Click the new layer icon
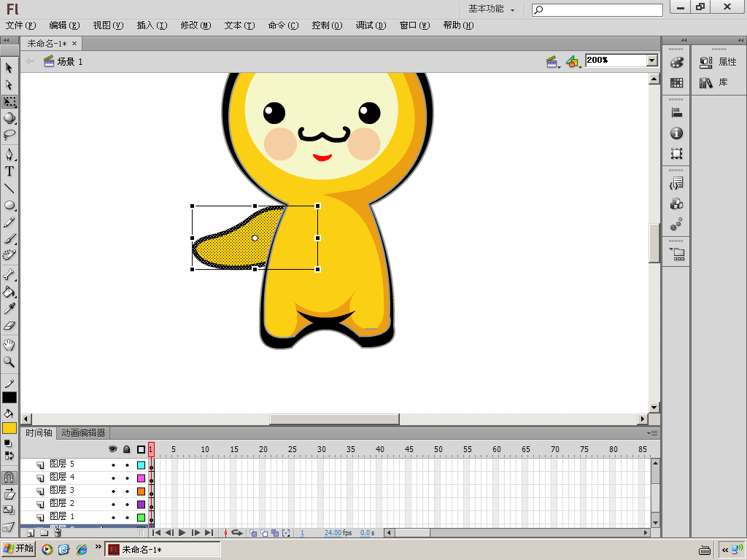The width and height of the screenshot is (747, 560). (x=31, y=533)
